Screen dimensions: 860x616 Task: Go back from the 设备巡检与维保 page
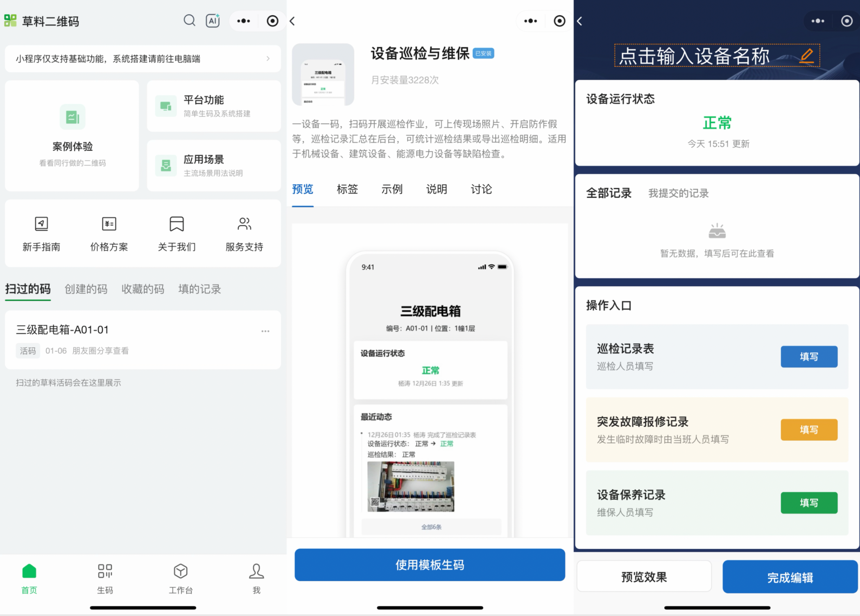292,21
